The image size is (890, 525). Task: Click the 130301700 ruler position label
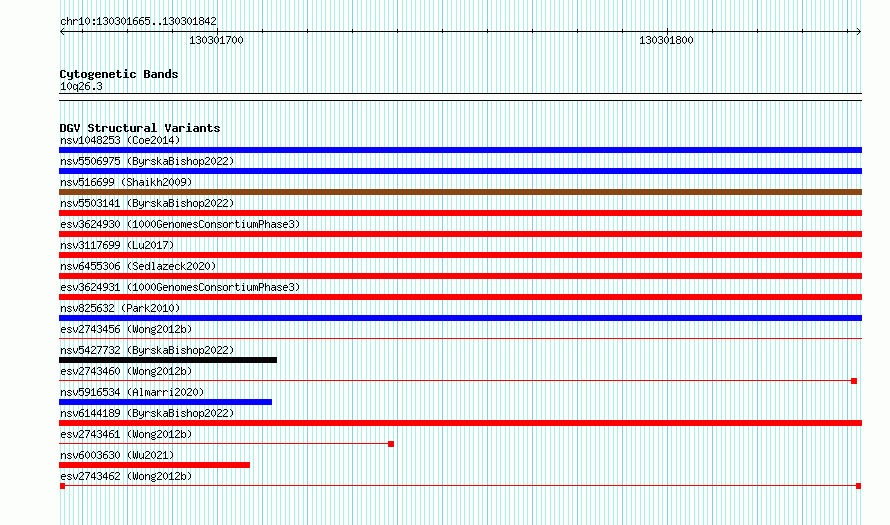216,40
